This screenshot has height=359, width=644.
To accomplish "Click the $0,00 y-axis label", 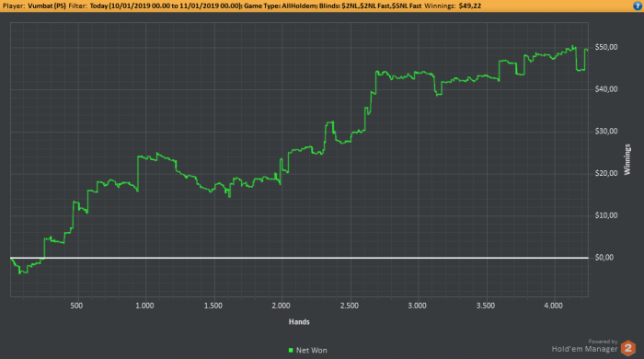I will coord(604,258).
